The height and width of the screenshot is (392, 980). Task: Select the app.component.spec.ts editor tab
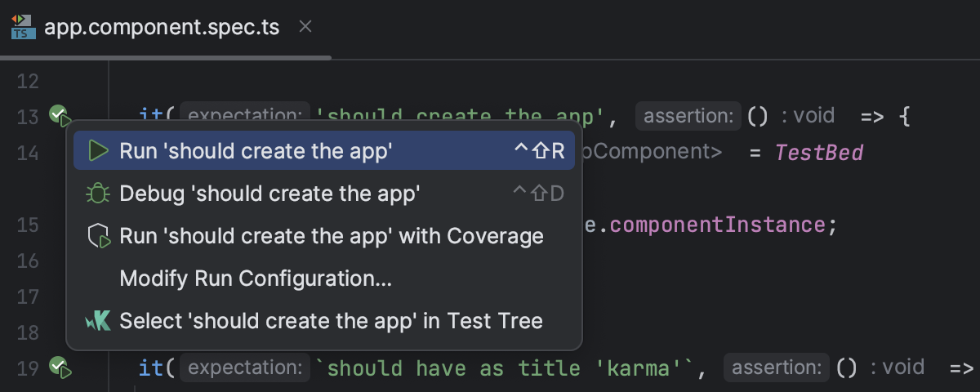[x=162, y=28]
